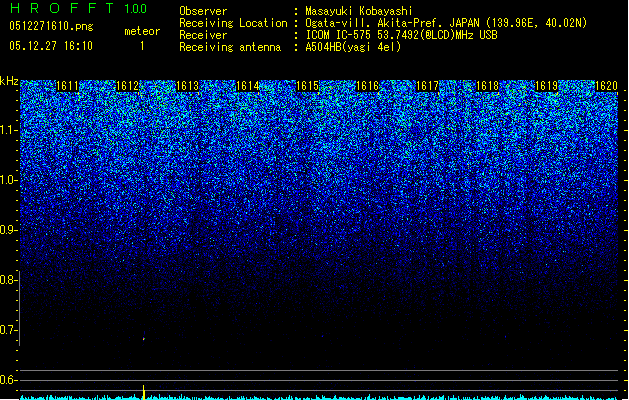Click the 1611 time marker
The height and width of the screenshot is (400, 629).
[67, 86]
